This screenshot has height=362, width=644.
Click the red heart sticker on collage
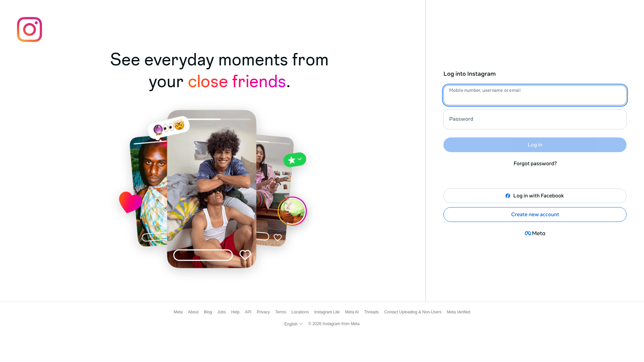130,202
